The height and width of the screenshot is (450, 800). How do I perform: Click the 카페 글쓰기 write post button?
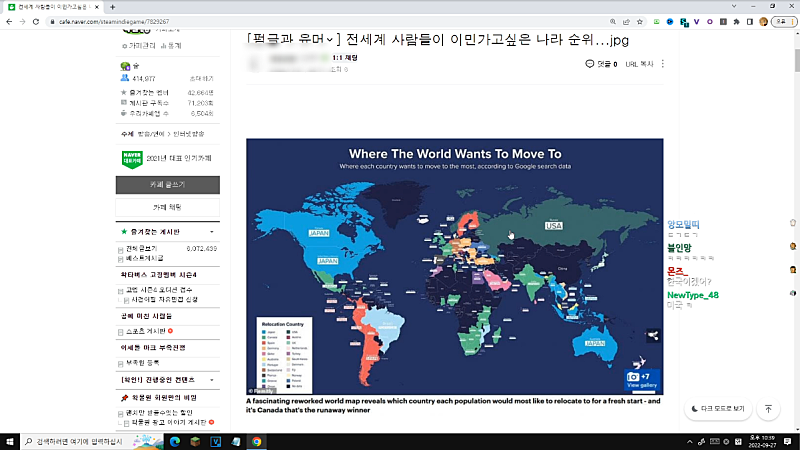click(x=167, y=185)
